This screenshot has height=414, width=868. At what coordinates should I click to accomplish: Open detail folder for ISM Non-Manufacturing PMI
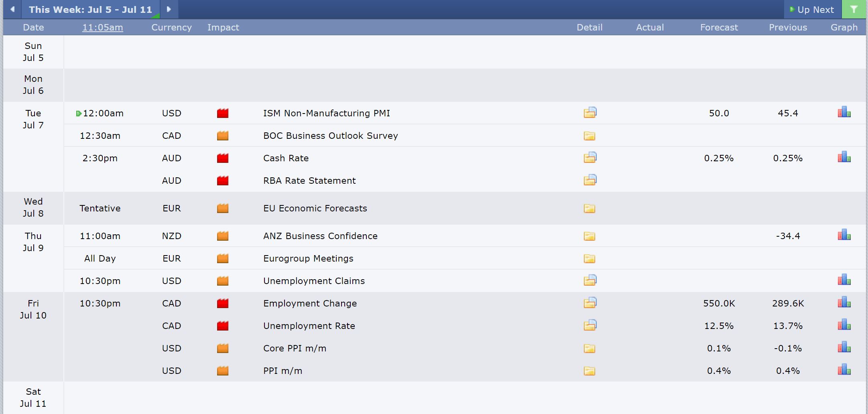coord(590,113)
